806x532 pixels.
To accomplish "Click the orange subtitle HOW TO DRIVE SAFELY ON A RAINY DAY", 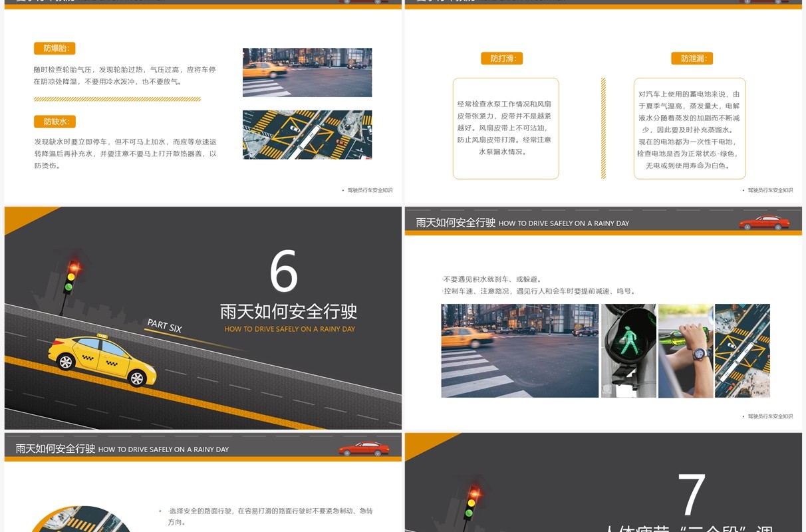I will coord(289,329).
